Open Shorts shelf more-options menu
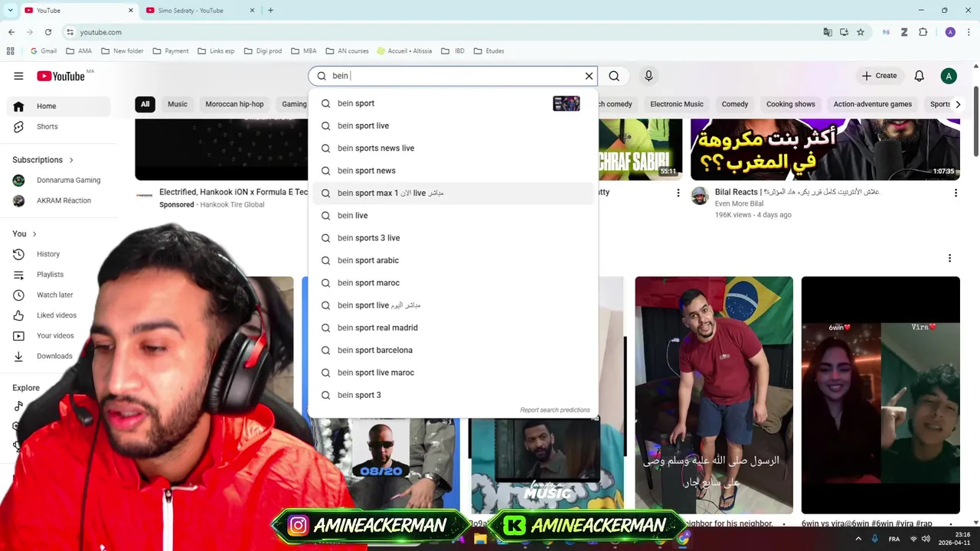The width and height of the screenshot is (980, 551). pyautogui.click(x=949, y=259)
